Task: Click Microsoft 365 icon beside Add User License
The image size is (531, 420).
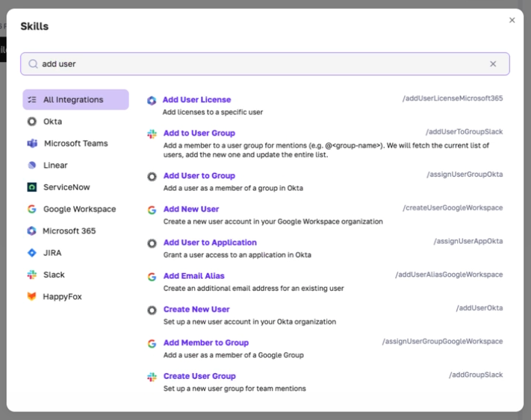Action: coord(152,101)
